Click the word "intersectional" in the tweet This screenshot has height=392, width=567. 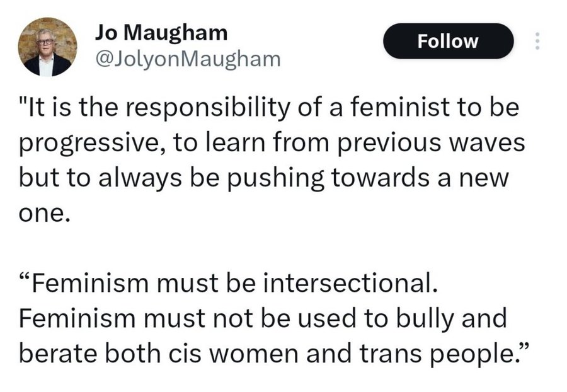pos(349,283)
